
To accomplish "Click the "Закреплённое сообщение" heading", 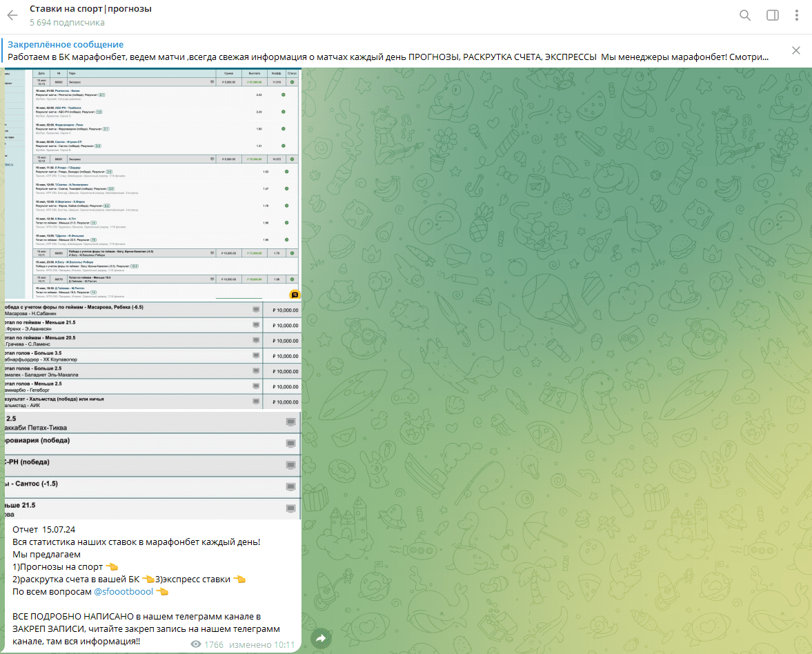I will [x=66, y=44].
